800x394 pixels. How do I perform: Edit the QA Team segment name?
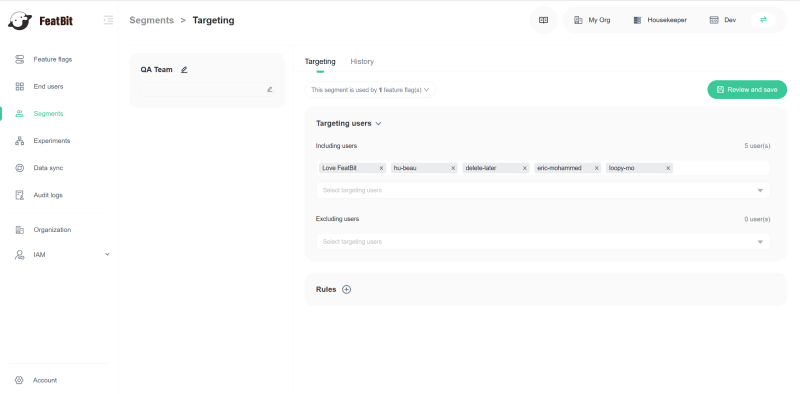tap(184, 70)
